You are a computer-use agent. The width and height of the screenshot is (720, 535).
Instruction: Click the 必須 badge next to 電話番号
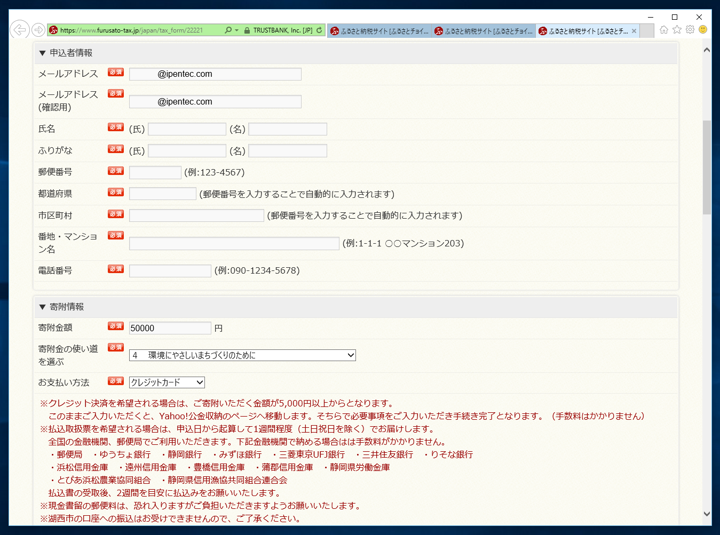pos(116,269)
